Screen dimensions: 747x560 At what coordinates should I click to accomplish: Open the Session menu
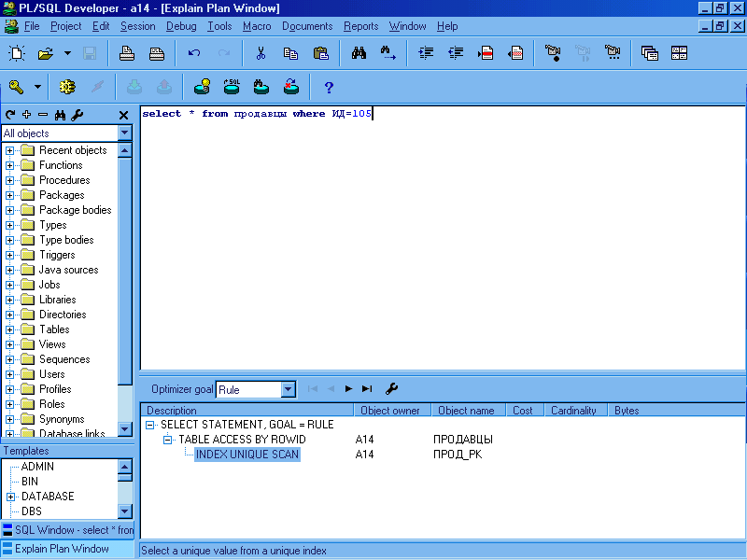coord(137,26)
